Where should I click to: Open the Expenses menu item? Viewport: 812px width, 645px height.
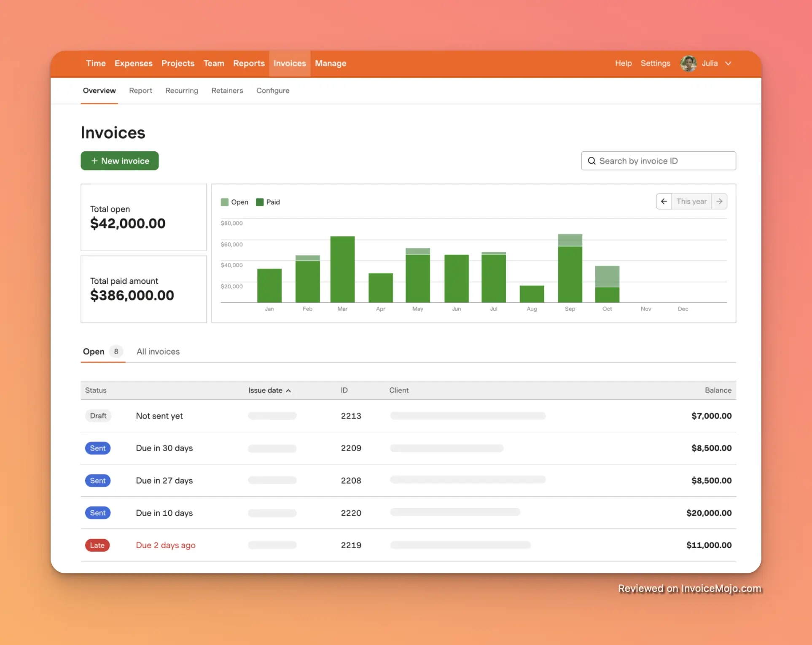(133, 63)
